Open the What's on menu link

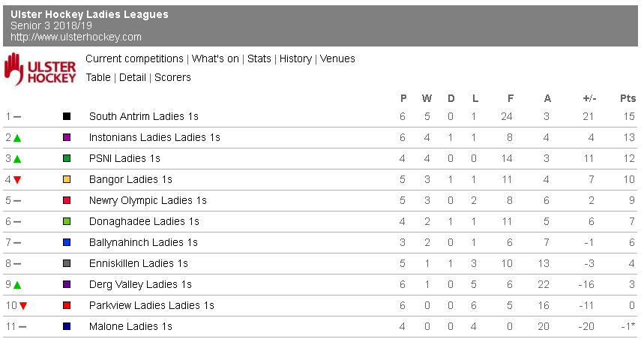click(x=215, y=58)
